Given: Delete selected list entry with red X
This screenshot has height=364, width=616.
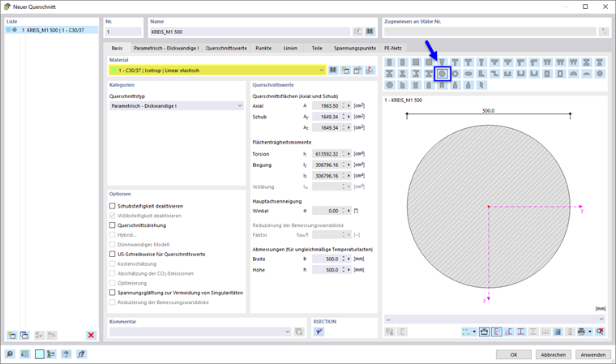Looking at the screenshot, I should coord(91,335).
